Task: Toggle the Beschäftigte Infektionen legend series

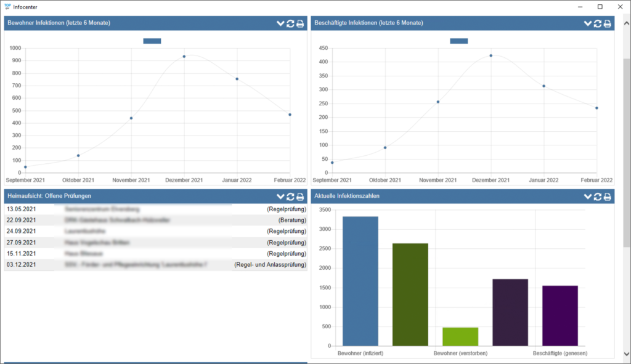Action: (458, 41)
